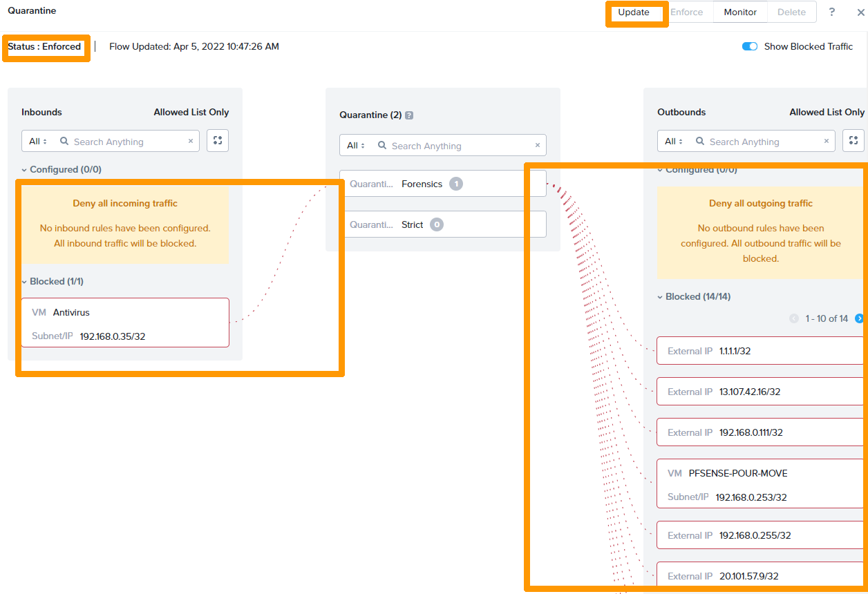Open the Inbounds All filter dropdown
Image resolution: width=868 pixels, height=594 pixels.
[x=38, y=142]
